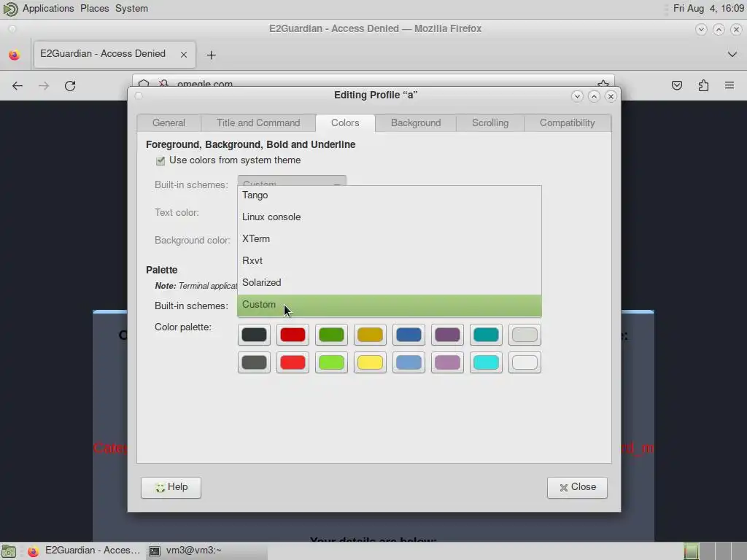Open the Scrolling tab

coord(489,122)
